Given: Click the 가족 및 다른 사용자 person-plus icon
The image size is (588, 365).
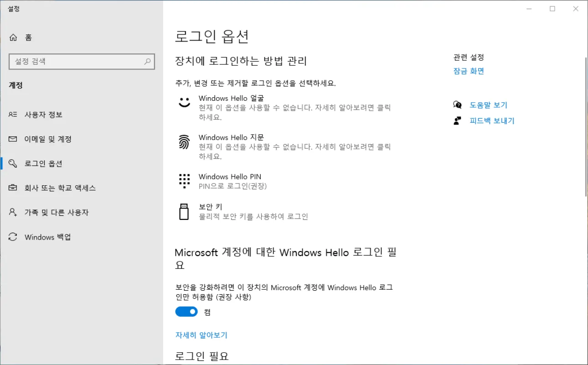Looking at the screenshot, I should pyautogui.click(x=13, y=213).
